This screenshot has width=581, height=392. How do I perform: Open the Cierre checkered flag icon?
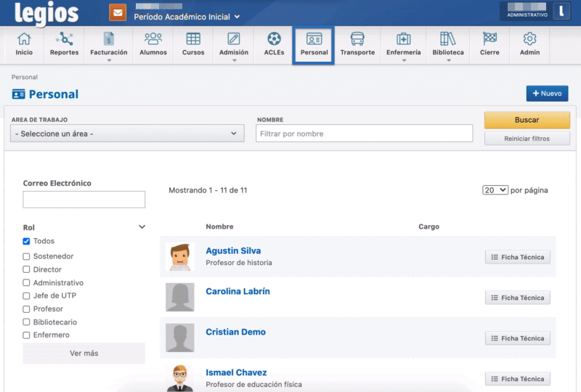[x=489, y=44]
